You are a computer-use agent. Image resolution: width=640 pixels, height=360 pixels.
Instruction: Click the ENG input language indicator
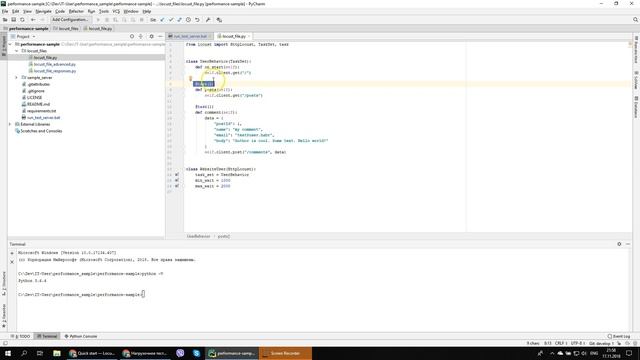coord(594,353)
